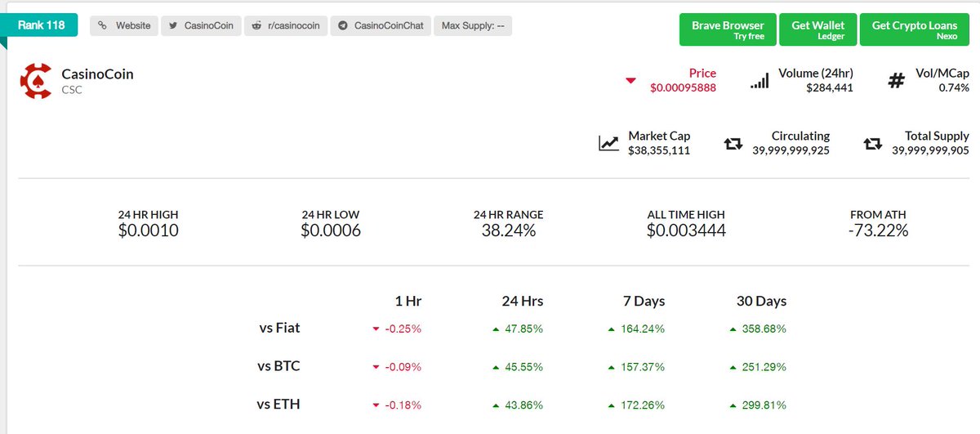Click the Max Supply tag
Screen dimensions: 980x434
(473, 25)
